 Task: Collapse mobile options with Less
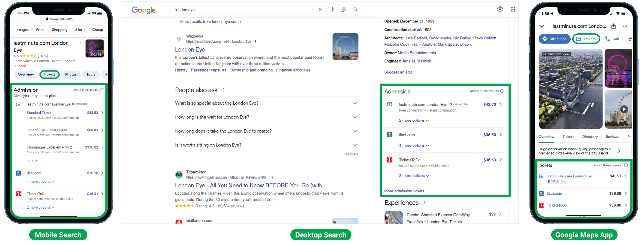[32, 161]
